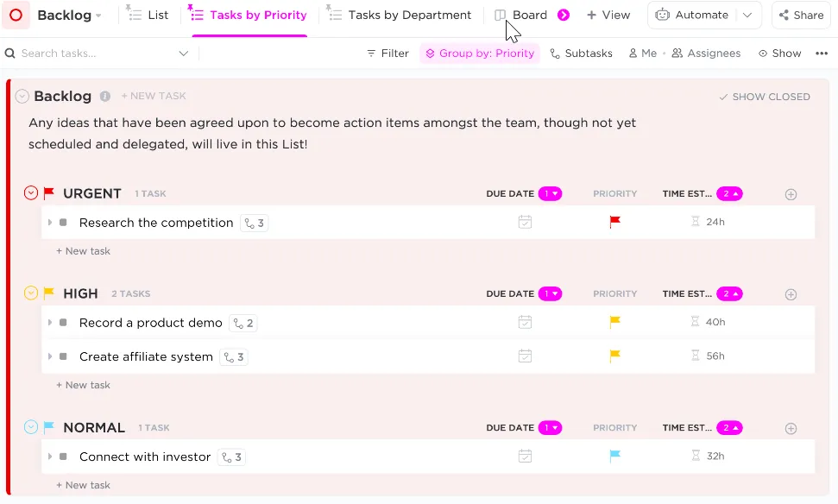The height and width of the screenshot is (504, 838).
Task: Change the Group by: Priority setting
Action: click(480, 53)
